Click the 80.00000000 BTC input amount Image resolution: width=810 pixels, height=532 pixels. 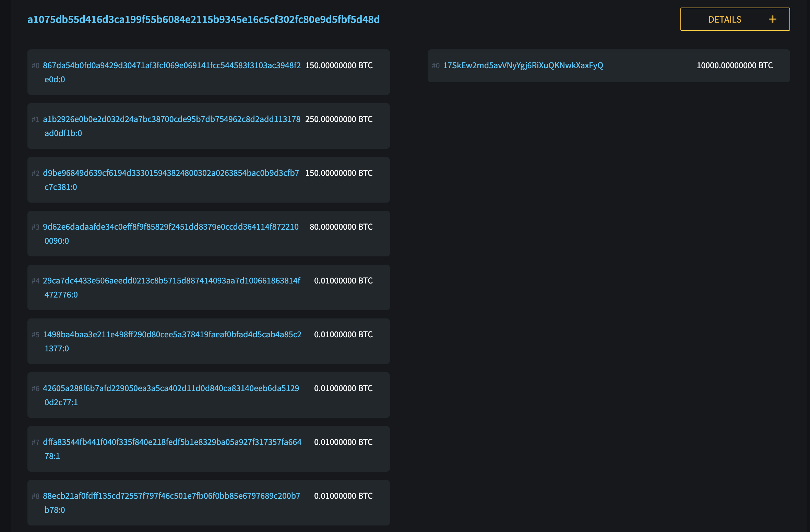pyautogui.click(x=341, y=227)
